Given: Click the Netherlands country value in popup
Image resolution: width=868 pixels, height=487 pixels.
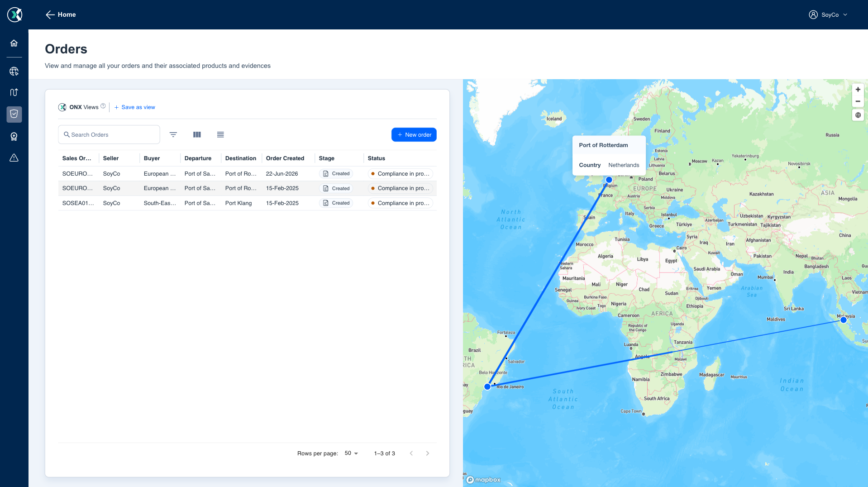Looking at the screenshot, I should 624,165.
